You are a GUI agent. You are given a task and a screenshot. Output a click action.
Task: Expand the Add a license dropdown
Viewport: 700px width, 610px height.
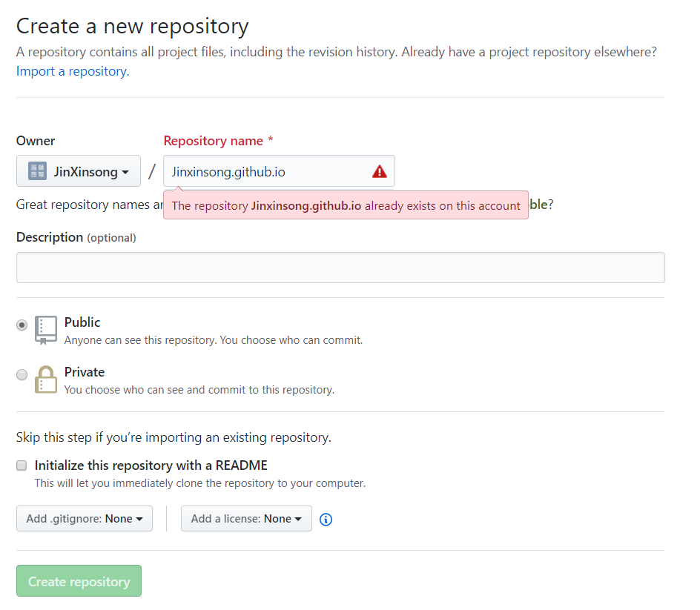(x=246, y=519)
